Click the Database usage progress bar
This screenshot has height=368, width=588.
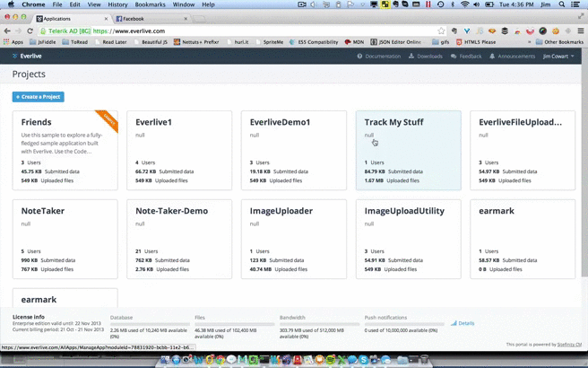click(x=150, y=324)
